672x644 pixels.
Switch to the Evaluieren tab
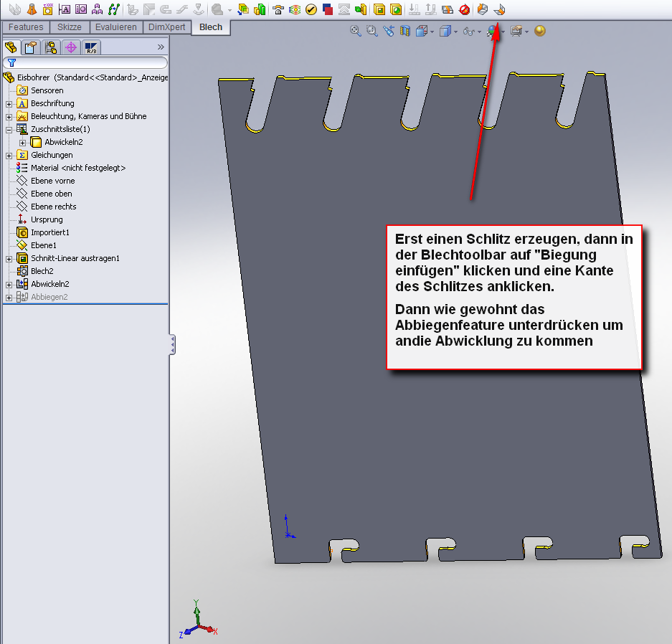(x=116, y=27)
